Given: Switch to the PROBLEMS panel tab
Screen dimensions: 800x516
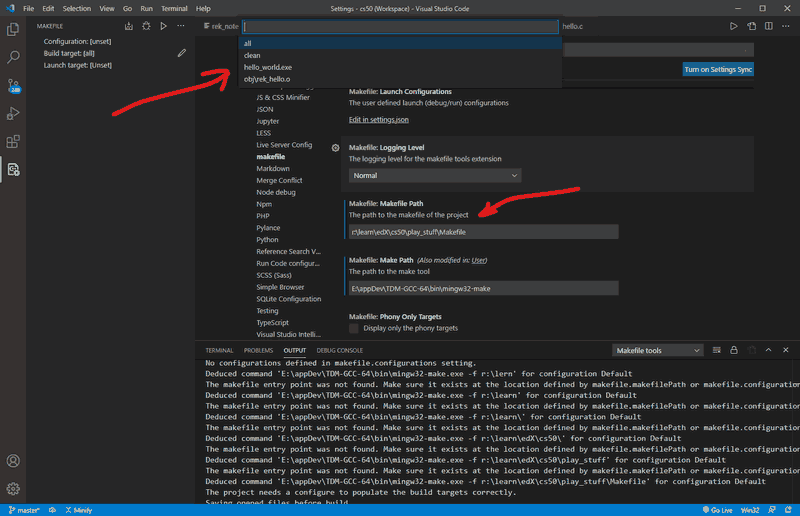Looking at the screenshot, I should tap(258, 350).
